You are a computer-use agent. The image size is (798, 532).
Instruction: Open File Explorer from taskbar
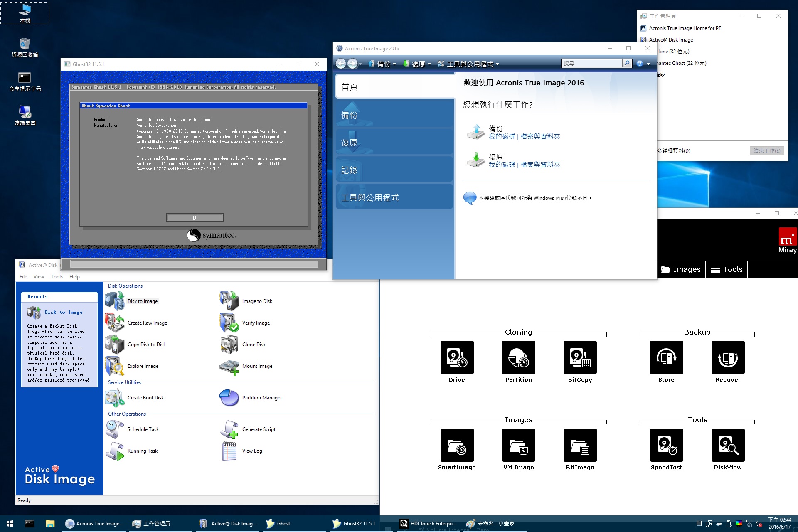(50, 524)
